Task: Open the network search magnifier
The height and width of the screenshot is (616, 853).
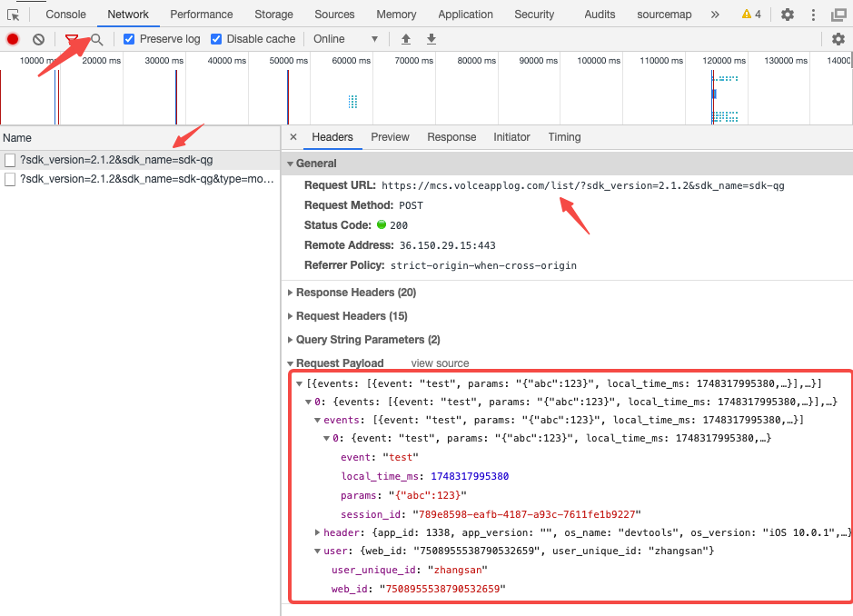Action: 97,39
